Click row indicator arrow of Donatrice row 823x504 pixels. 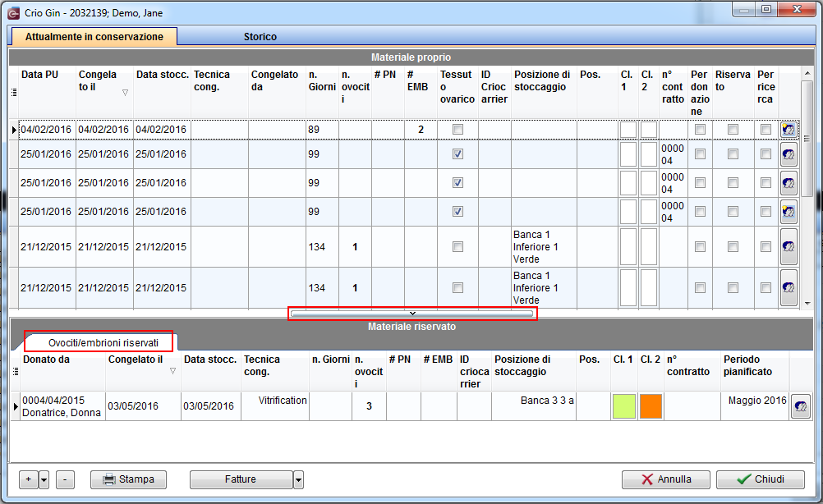(16, 406)
